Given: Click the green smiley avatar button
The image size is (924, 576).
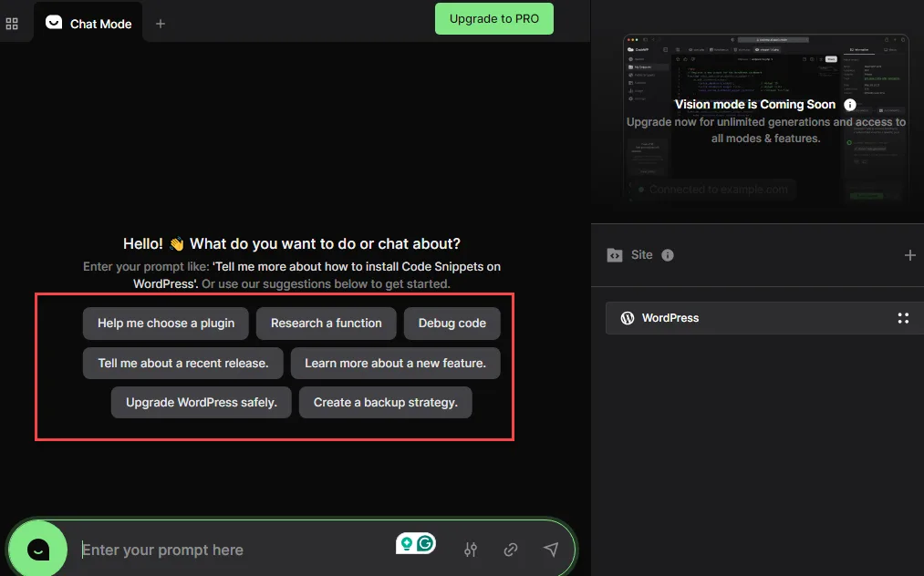Looking at the screenshot, I should [x=38, y=550].
